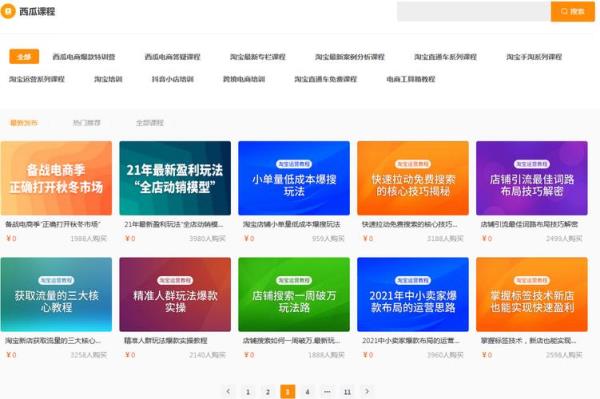600x399 pixels.
Task: Click title link 精准人群玩法爆款实操教程
Action: [166, 340]
